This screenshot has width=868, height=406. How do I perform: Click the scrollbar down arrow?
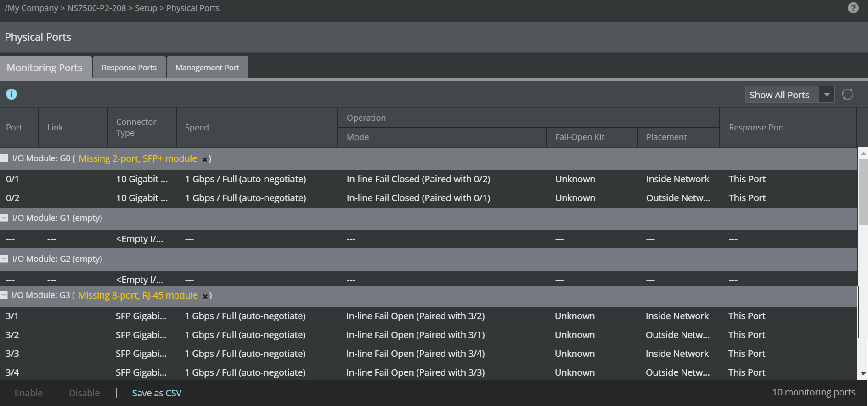coord(863,374)
